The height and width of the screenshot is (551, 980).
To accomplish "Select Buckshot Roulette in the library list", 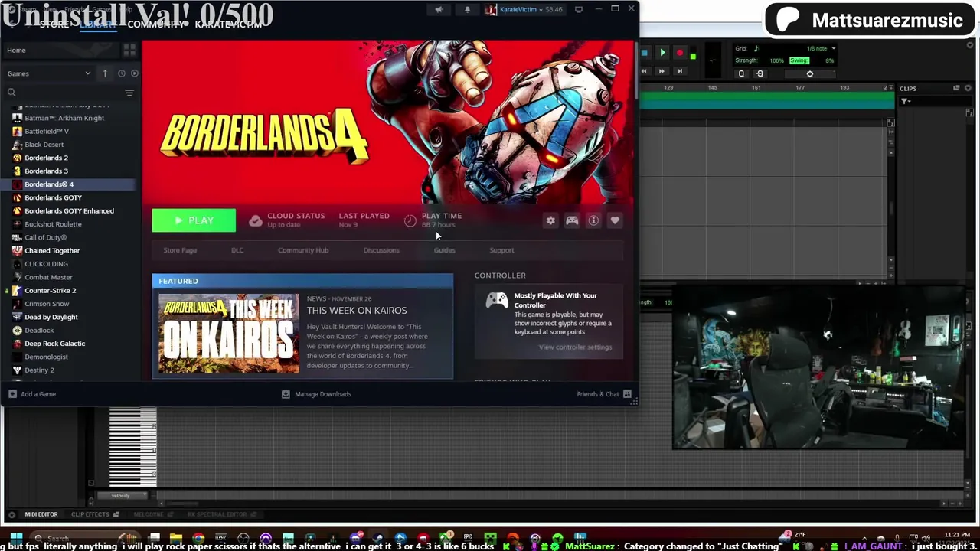I will pos(53,224).
